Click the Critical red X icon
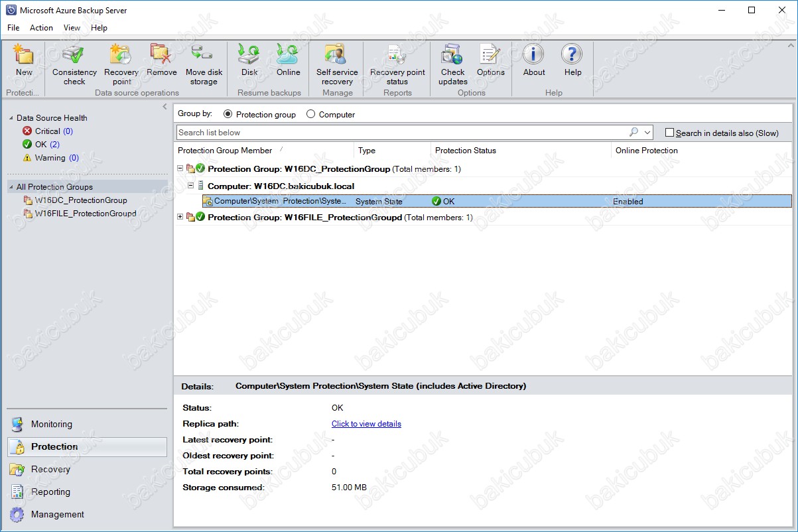This screenshot has height=532, width=798. [27, 131]
